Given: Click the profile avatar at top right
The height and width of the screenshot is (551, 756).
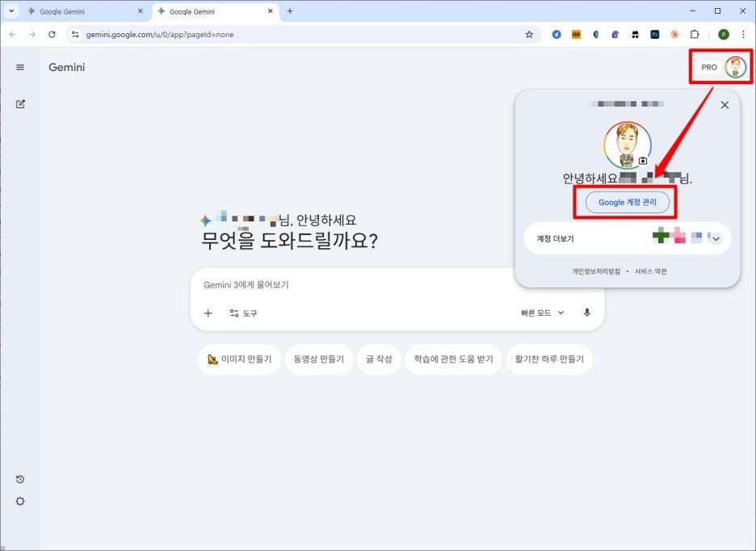Looking at the screenshot, I should tap(736, 67).
